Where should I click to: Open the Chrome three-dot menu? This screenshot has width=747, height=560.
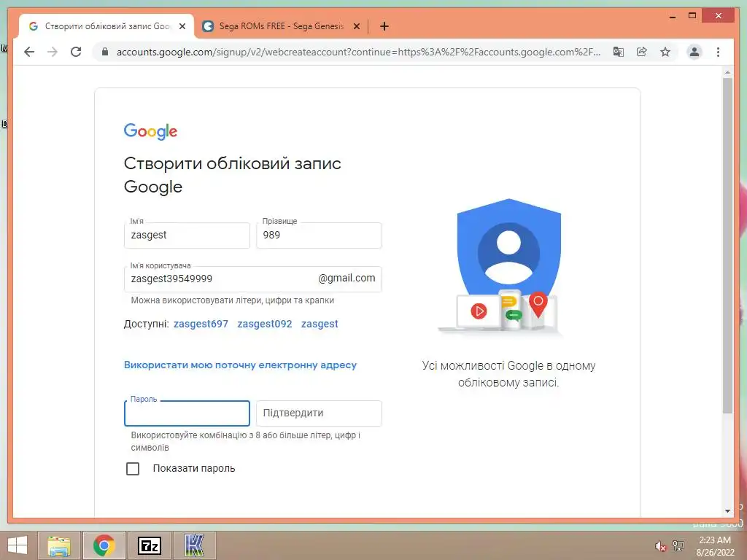pyautogui.click(x=718, y=52)
